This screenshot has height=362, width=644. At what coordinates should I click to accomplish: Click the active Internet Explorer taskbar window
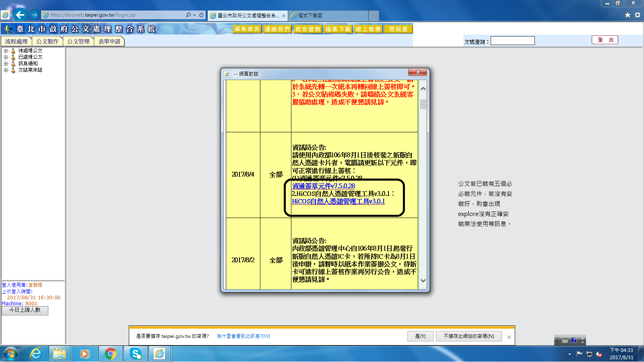point(160,354)
